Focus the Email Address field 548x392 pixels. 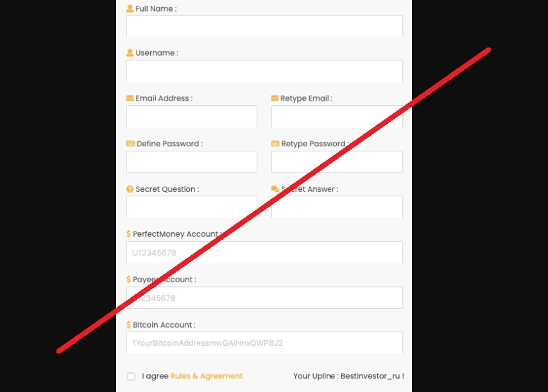[x=192, y=116]
